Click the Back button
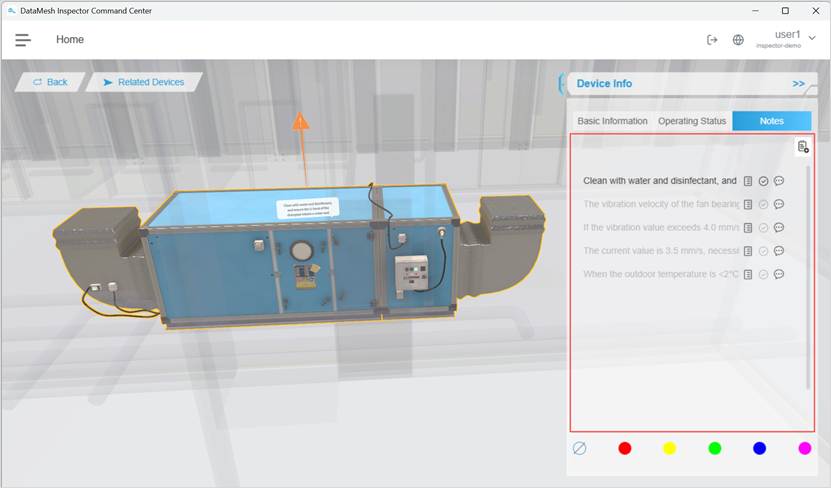 click(x=50, y=82)
